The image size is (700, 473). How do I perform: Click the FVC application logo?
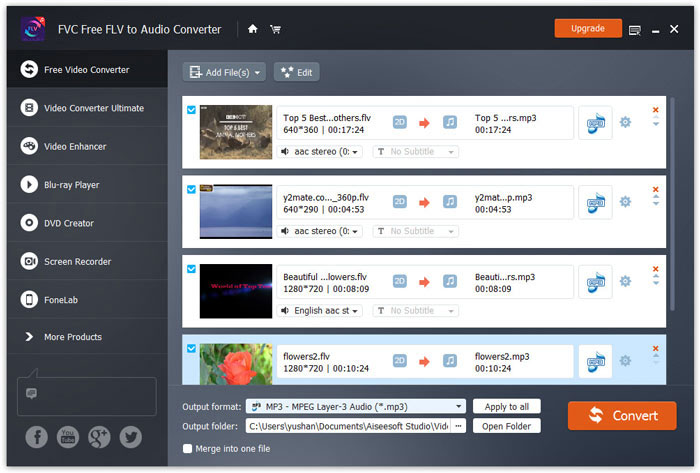click(x=33, y=29)
